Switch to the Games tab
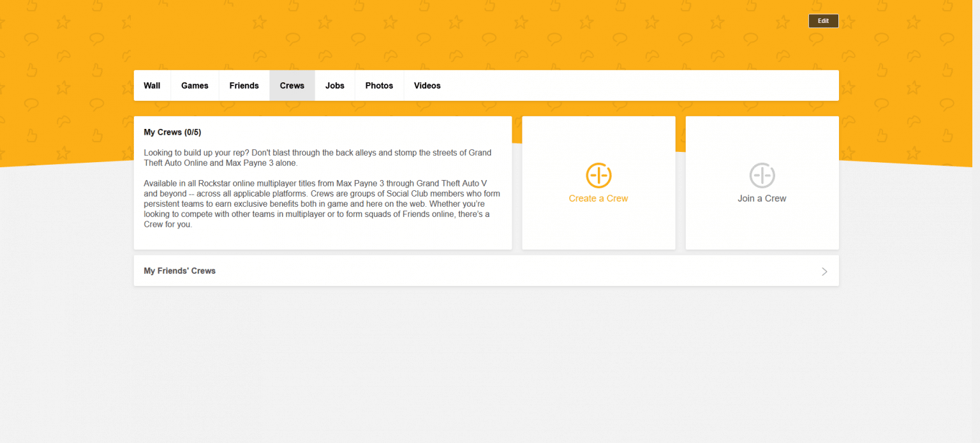 coord(195,86)
